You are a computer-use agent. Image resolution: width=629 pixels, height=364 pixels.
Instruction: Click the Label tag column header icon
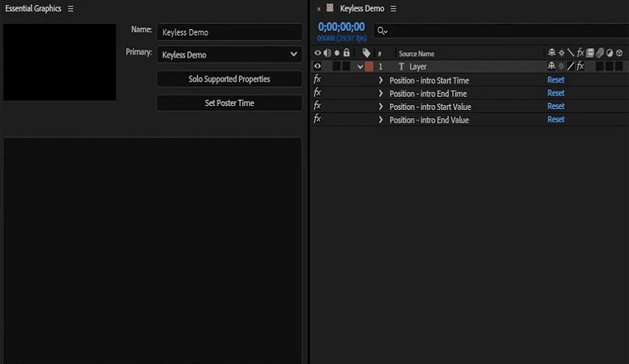(x=366, y=53)
